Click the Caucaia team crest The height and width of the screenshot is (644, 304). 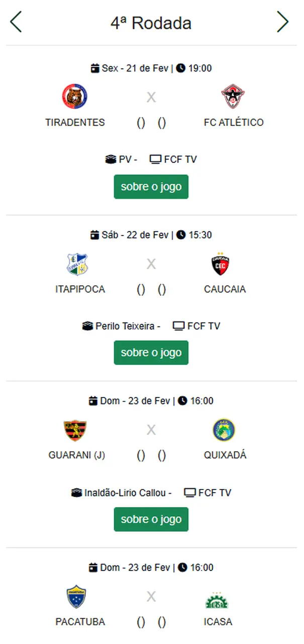[221, 265]
